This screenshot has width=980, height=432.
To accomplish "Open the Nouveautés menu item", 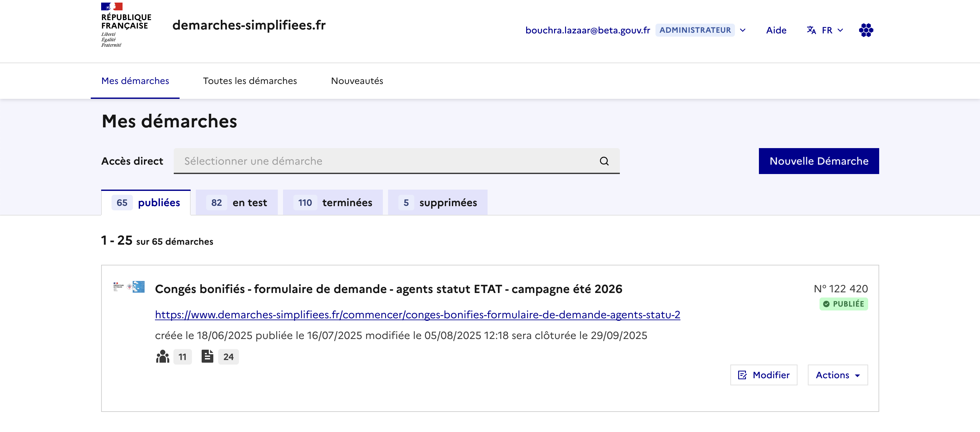I will click(x=357, y=81).
